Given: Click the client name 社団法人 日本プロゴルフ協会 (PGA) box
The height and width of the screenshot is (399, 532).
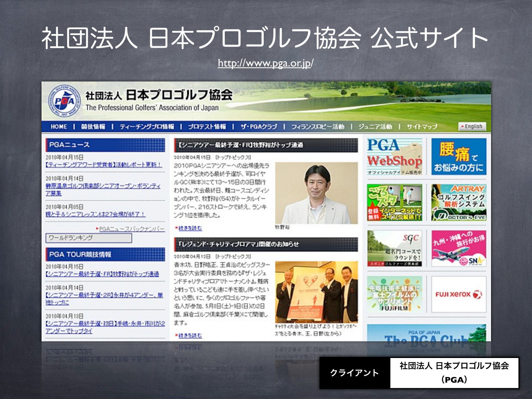Looking at the screenshot, I should pyautogui.click(x=454, y=373).
